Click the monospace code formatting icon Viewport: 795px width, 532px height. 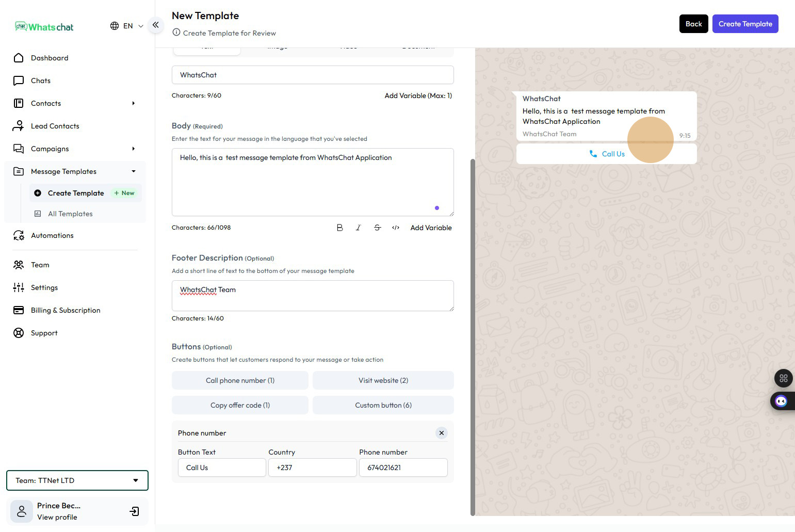coord(396,228)
